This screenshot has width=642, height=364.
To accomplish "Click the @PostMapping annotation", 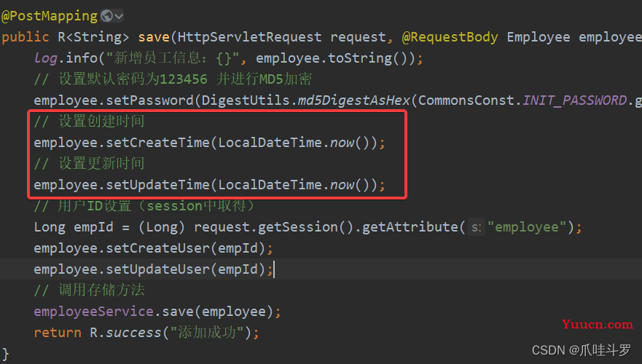I will pos(50,15).
